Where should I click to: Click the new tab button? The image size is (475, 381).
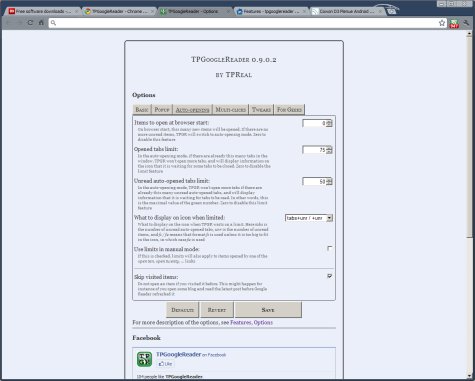pyautogui.click(x=392, y=12)
